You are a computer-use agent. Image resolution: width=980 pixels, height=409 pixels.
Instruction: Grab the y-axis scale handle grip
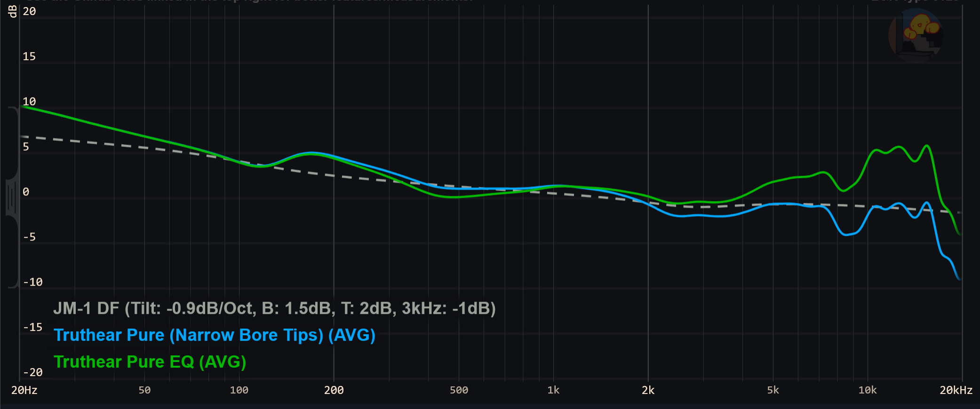(x=12, y=198)
